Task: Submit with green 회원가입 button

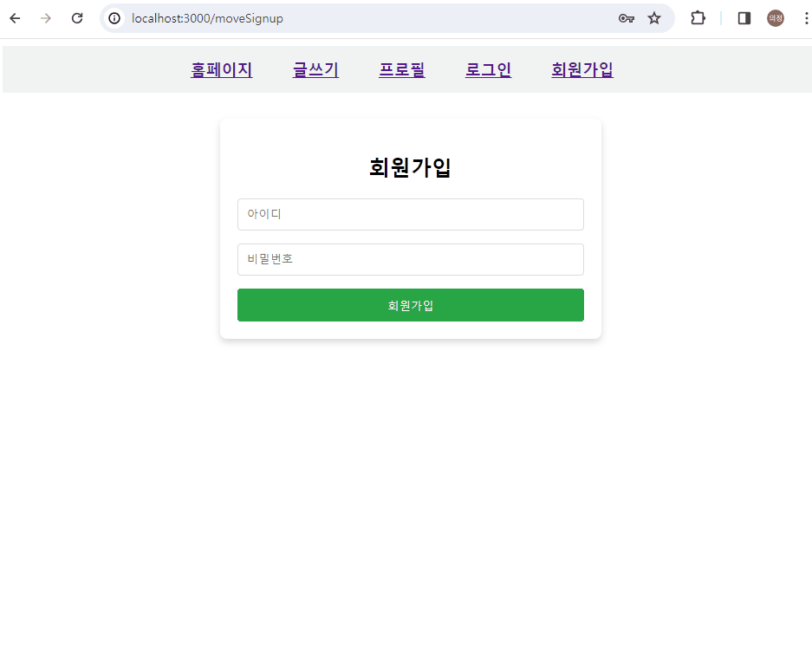Action: pyautogui.click(x=411, y=305)
